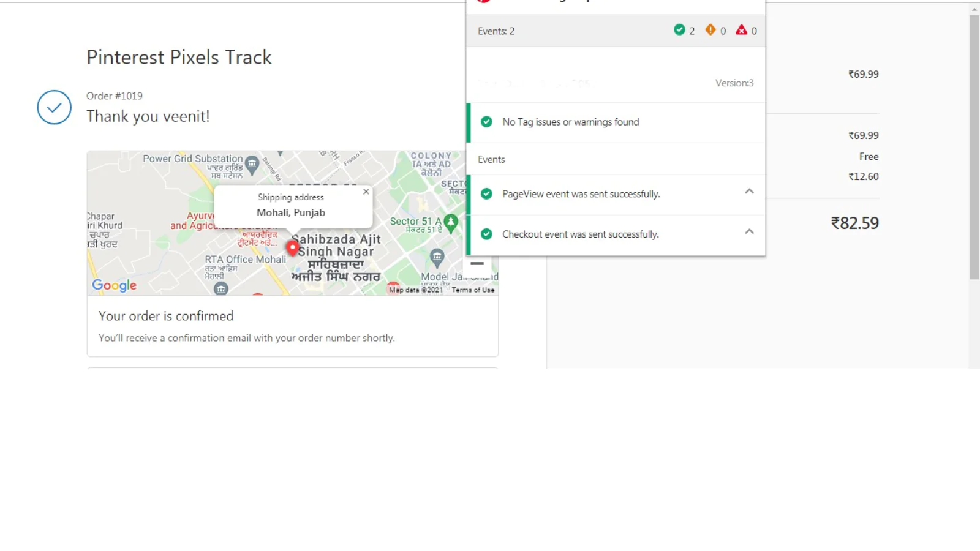The image size is (980, 551).
Task: Click green check beside No Tag issues found
Action: (486, 122)
